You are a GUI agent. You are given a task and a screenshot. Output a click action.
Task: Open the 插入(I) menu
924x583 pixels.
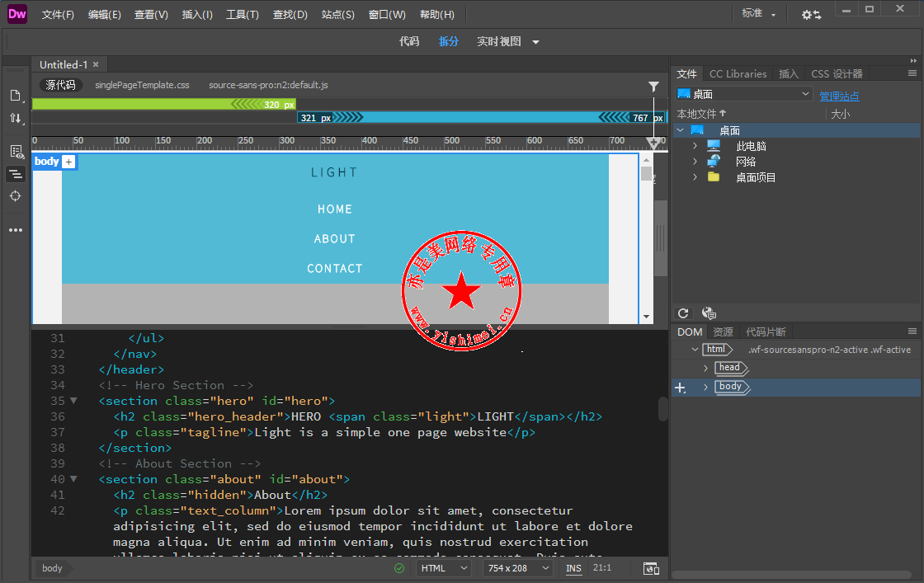[197, 15]
